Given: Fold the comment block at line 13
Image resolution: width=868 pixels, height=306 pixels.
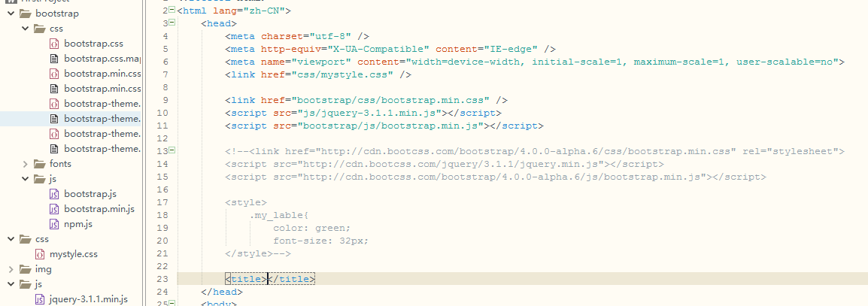Looking at the screenshot, I should pyautogui.click(x=171, y=150).
